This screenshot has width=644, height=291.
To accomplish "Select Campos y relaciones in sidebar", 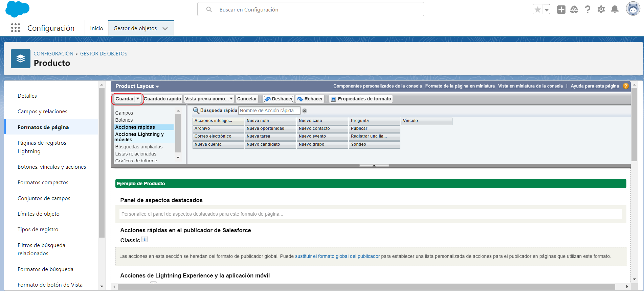I will pos(42,112).
